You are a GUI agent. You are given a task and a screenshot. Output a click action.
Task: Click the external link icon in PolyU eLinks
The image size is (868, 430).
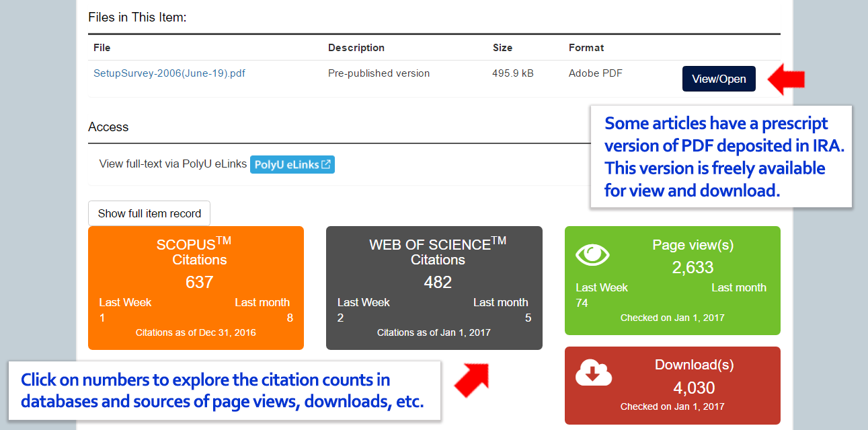pos(326,164)
